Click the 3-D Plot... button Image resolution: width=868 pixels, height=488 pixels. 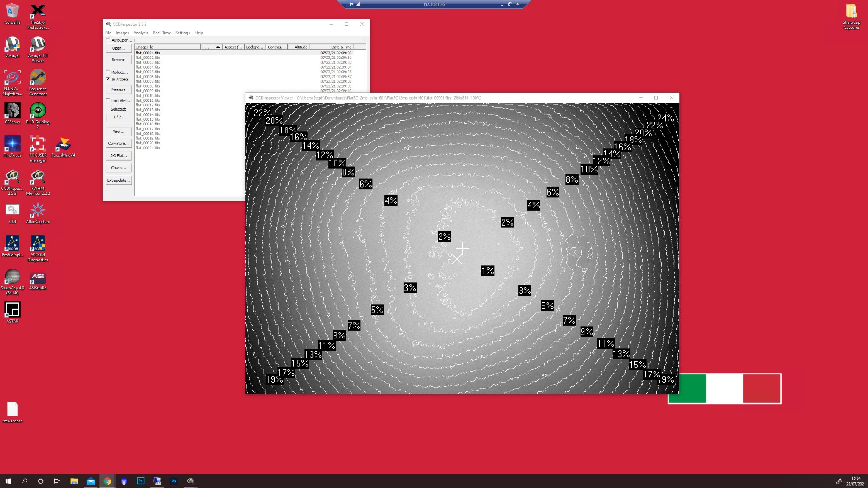[x=119, y=155]
